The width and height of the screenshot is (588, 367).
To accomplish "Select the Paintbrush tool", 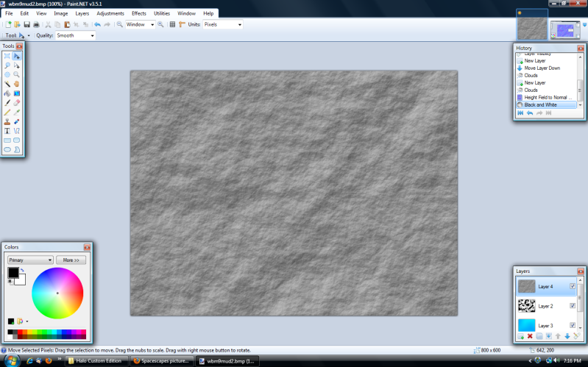I will 7,103.
